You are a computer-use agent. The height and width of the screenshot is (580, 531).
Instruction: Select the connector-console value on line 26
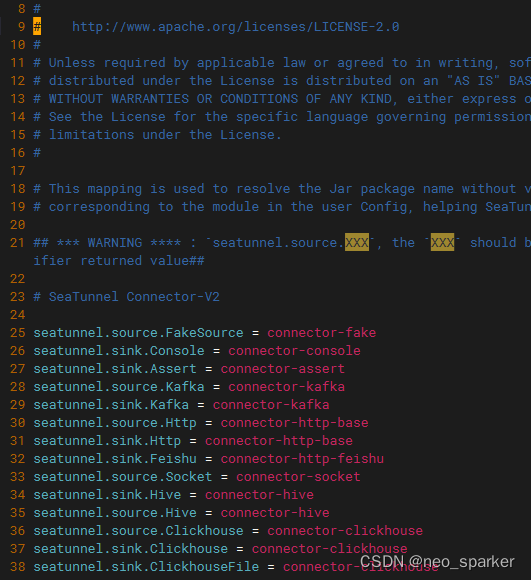294,351
